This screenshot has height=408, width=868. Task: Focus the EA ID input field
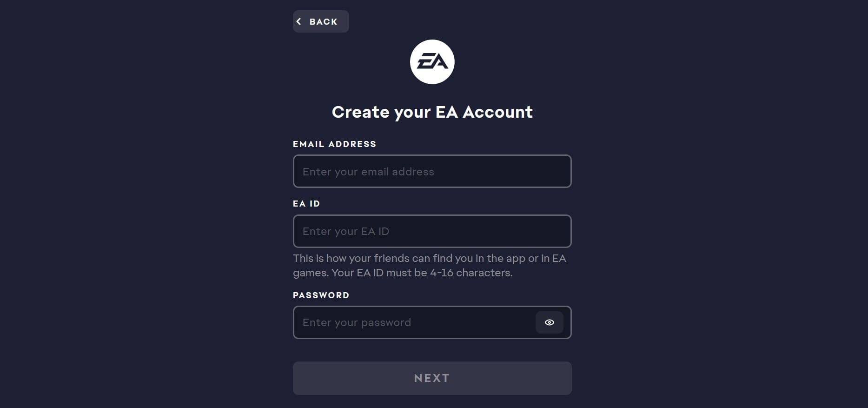click(432, 231)
